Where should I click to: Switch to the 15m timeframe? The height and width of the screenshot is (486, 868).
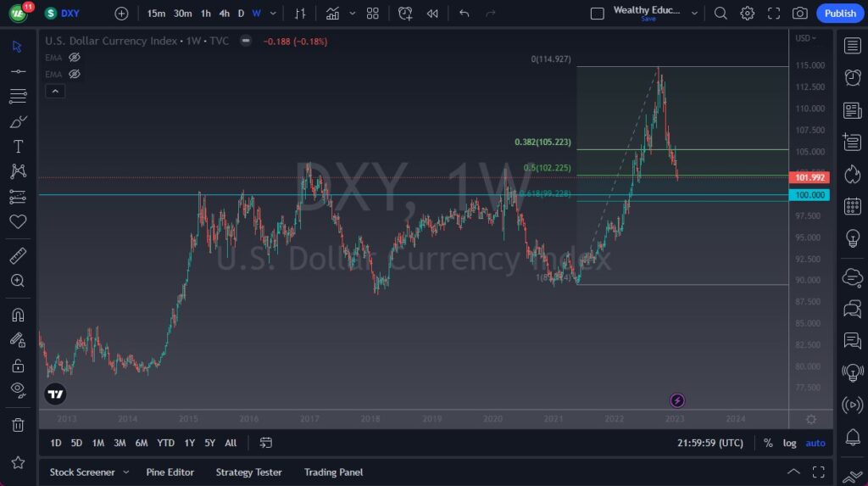tap(156, 14)
